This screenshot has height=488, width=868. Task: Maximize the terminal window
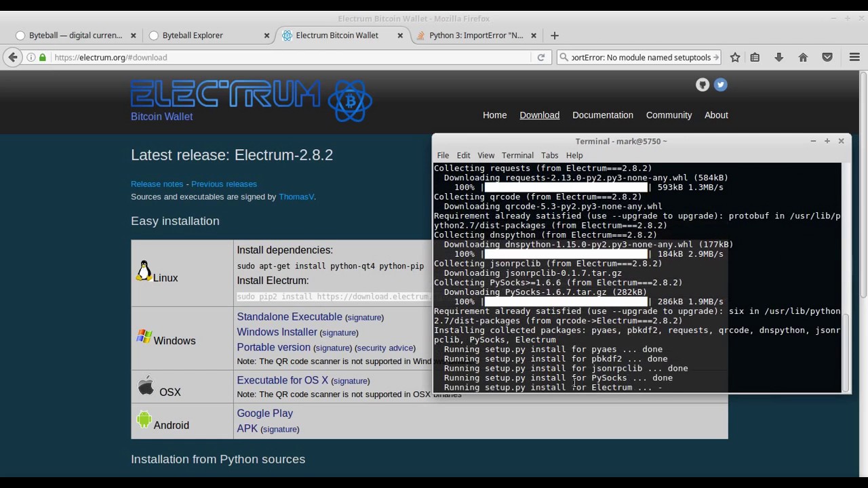point(827,141)
